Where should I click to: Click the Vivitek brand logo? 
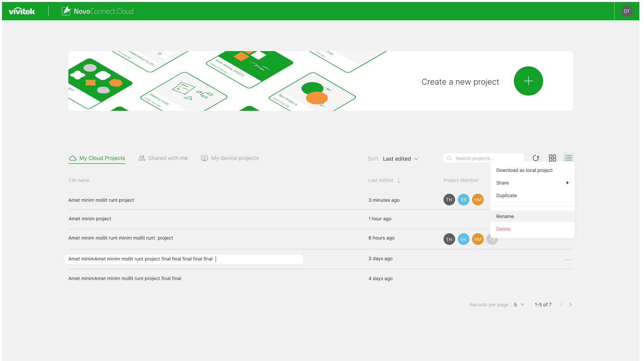coord(22,11)
